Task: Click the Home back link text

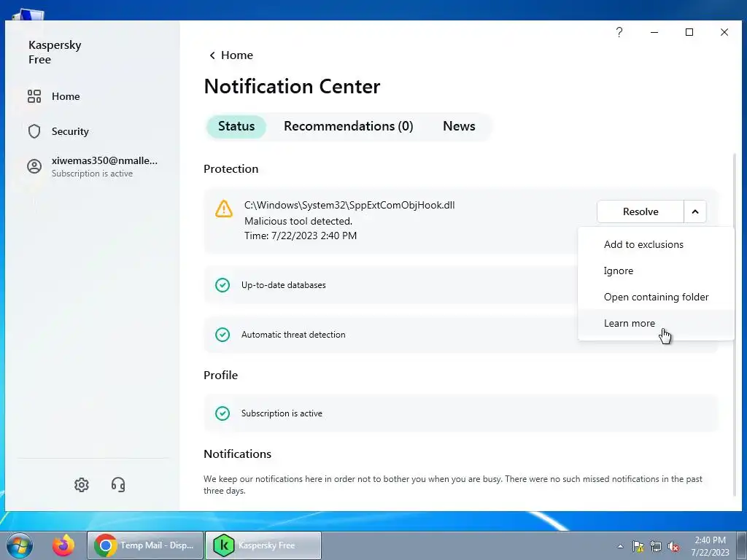Action: (237, 55)
